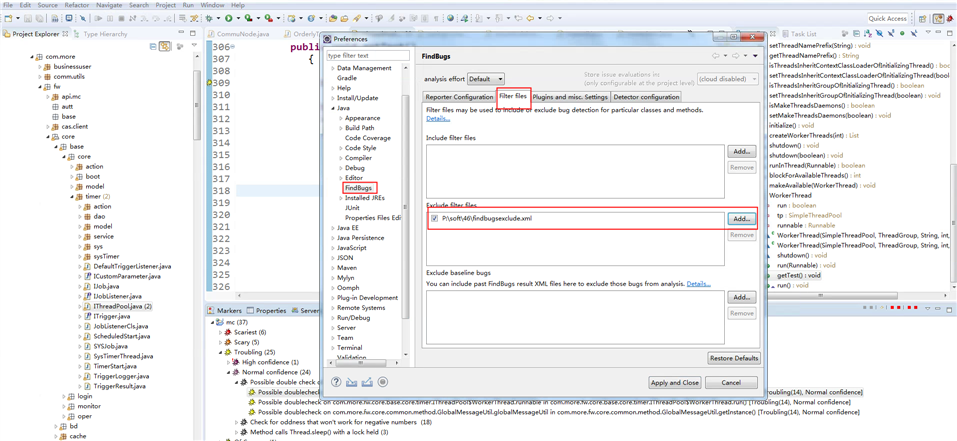957x441 pixels.
Task: Expand the Java EE preferences node
Action: [333, 228]
